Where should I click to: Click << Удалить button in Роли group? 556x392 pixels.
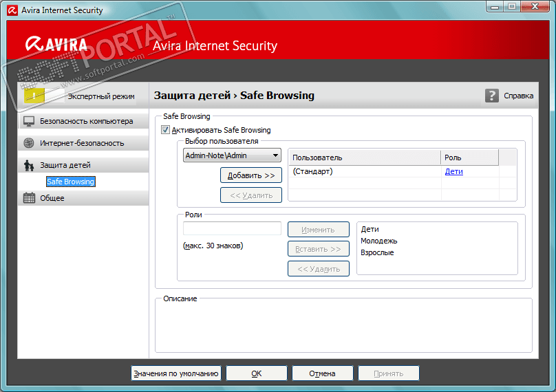click(x=319, y=269)
